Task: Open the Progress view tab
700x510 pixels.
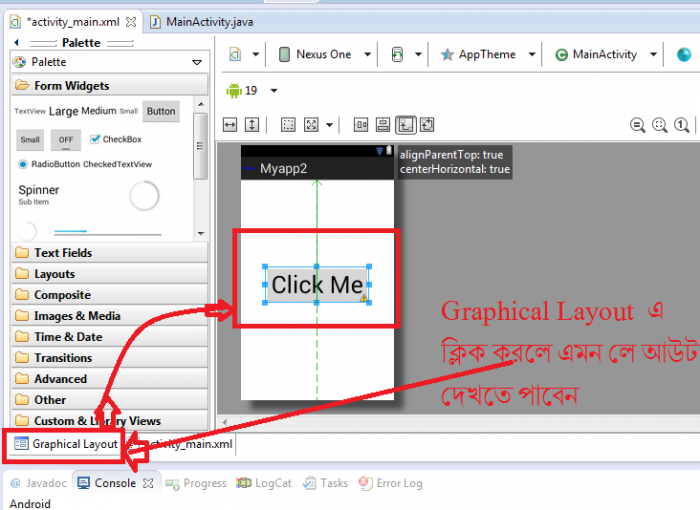Action: pos(196,483)
